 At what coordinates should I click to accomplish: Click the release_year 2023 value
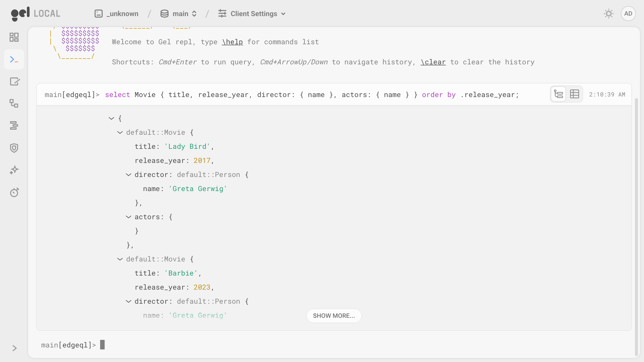(x=202, y=287)
